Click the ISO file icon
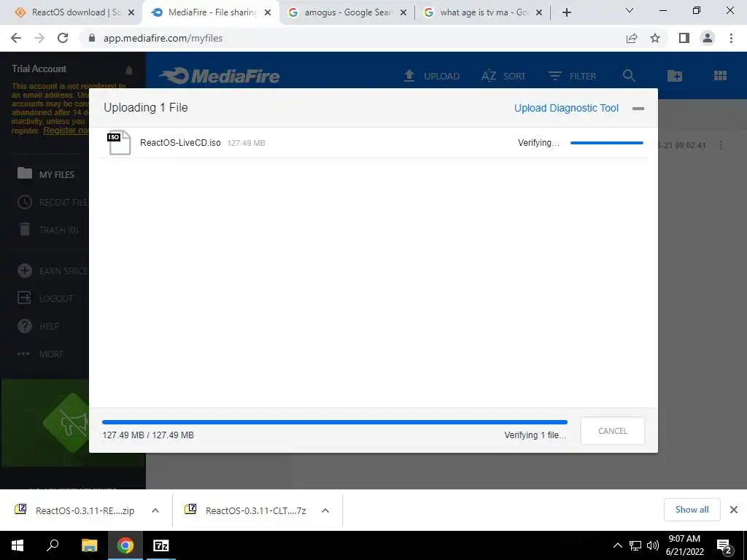Screen dimensions: 747x560 119,142
